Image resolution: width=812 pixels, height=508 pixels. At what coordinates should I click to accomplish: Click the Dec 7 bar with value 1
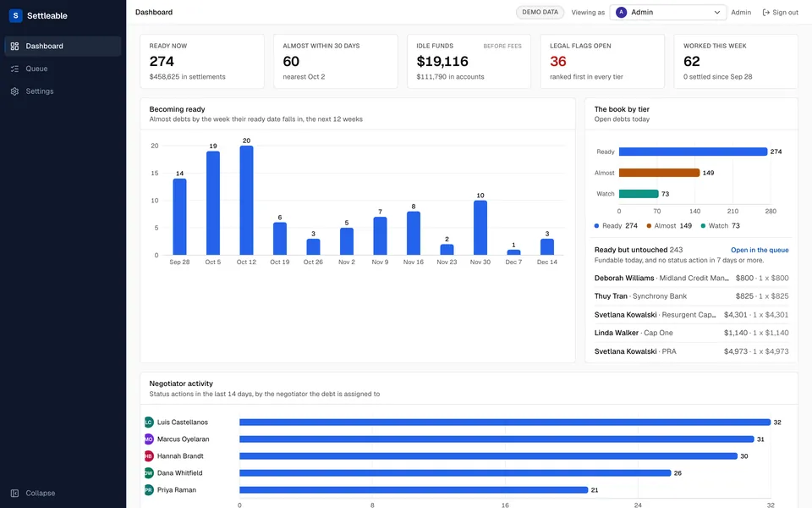[x=513, y=252]
